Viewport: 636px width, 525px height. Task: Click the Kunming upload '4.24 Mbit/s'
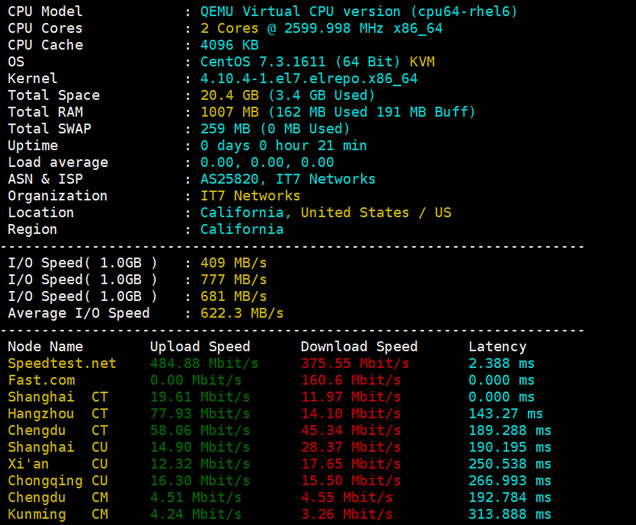(196, 514)
